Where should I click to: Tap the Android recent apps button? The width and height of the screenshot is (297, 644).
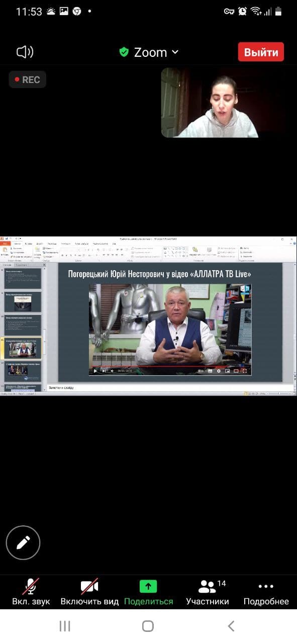click(65, 626)
